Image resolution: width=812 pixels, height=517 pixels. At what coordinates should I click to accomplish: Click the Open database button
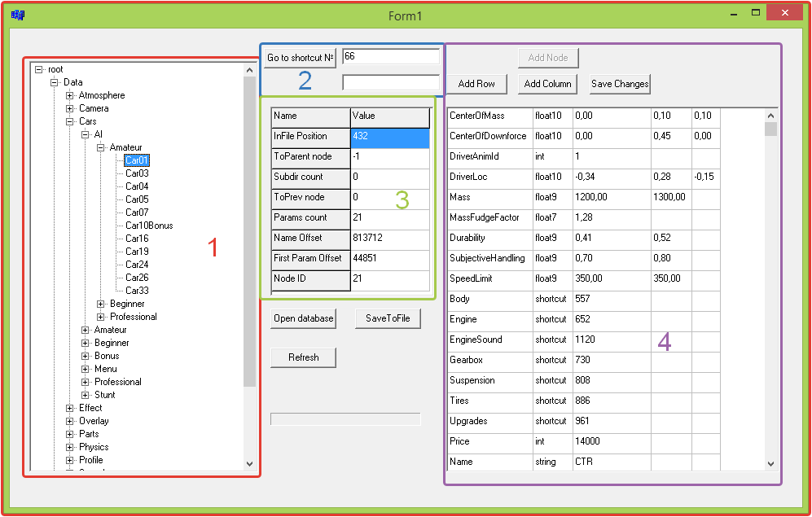coord(304,318)
